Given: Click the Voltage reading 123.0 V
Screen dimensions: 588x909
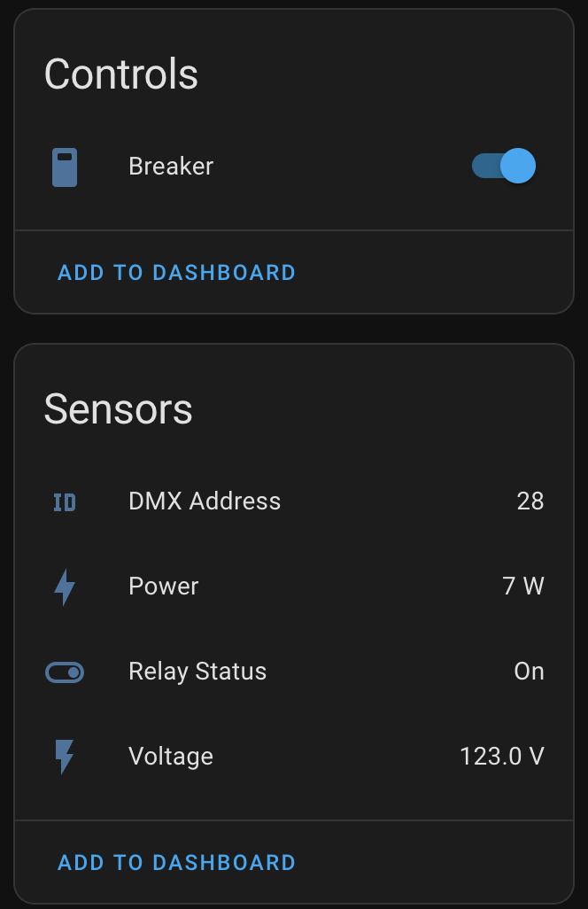Looking at the screenshot, I should pyautogui.click(x=502, y=757).
